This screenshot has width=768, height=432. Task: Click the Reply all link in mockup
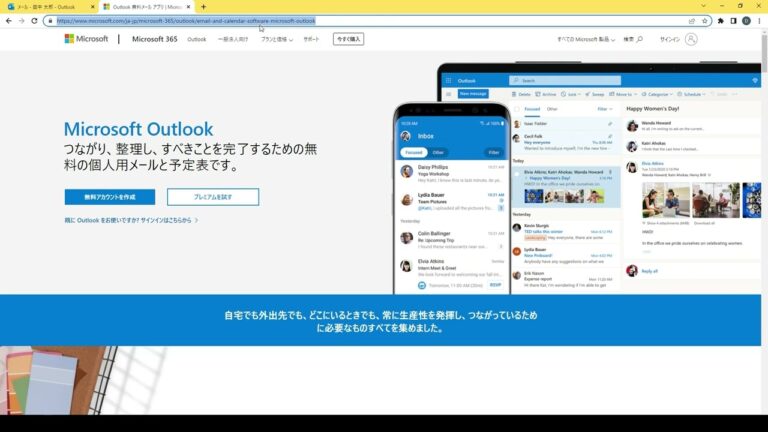[649, 271]
